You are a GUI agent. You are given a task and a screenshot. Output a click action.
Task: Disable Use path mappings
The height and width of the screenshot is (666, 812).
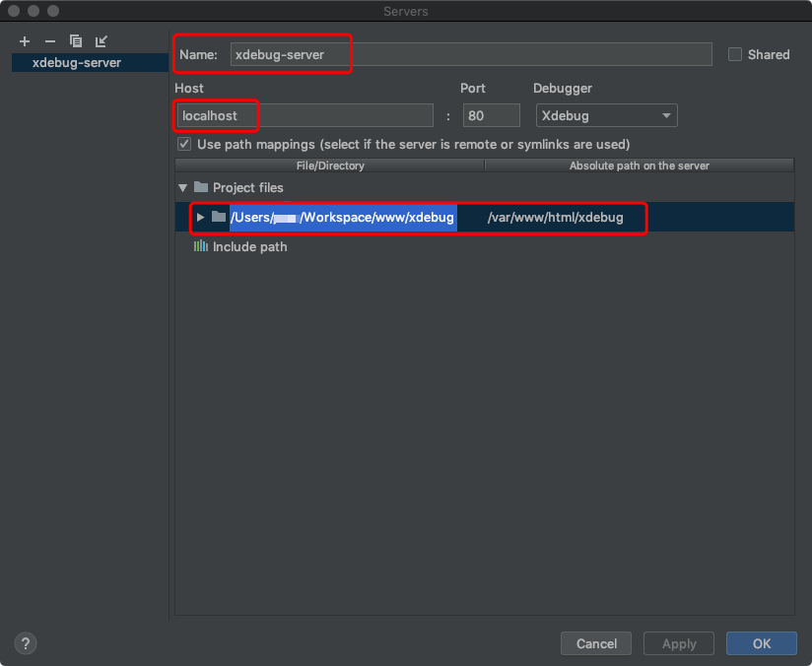[x=183, y=144]
